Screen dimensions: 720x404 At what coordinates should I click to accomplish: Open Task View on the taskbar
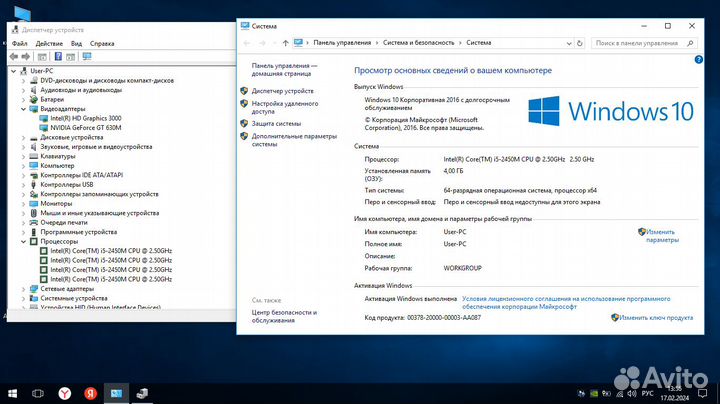click(38, 393)
